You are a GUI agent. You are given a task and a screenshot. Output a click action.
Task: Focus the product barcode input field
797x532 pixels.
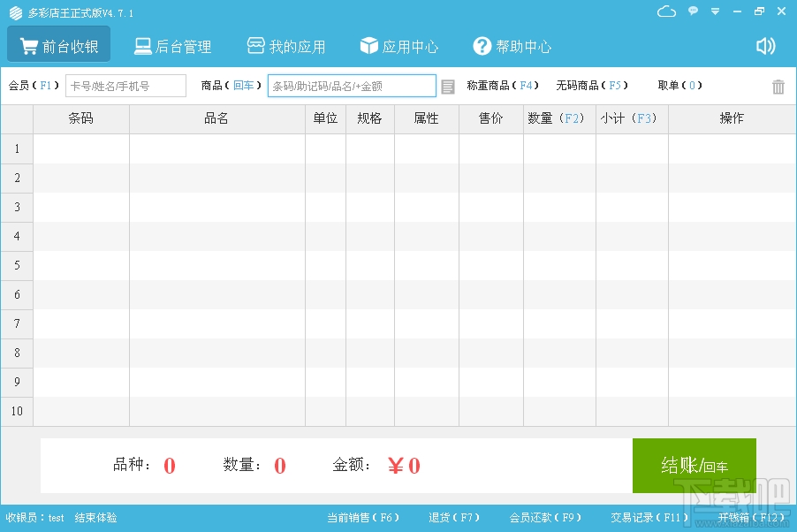click(x=352, y=86)
